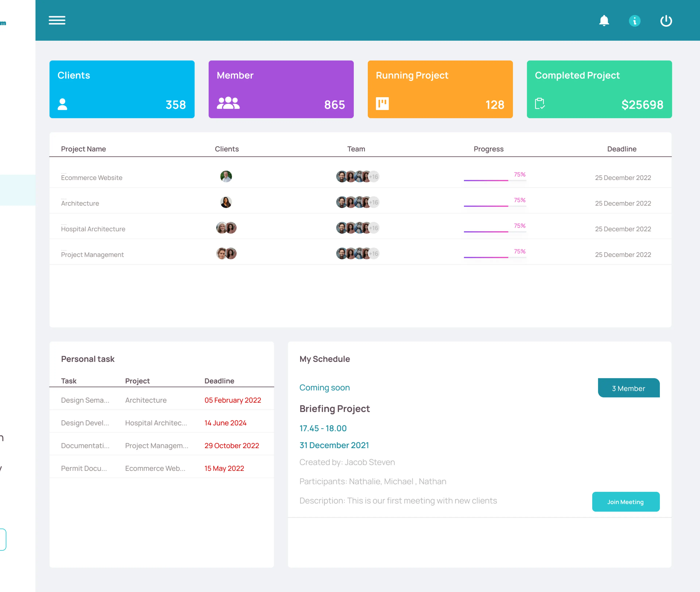The height and width of the screenshot is (592, 700).
Task: Select the Project Management project name
Action: (92, 255)
